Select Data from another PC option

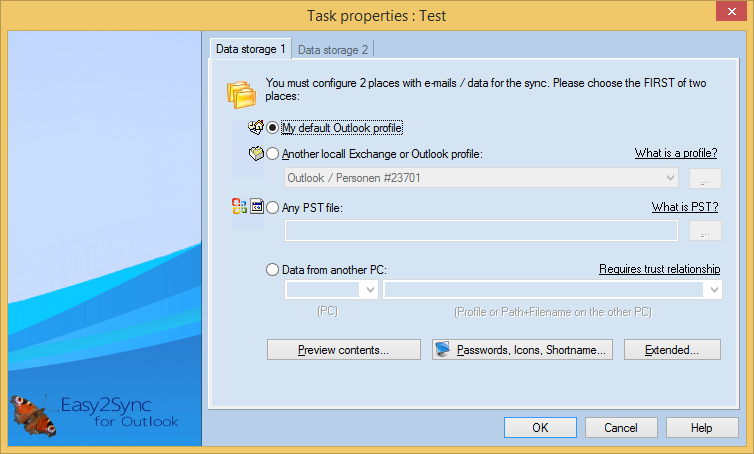point(273,270)
